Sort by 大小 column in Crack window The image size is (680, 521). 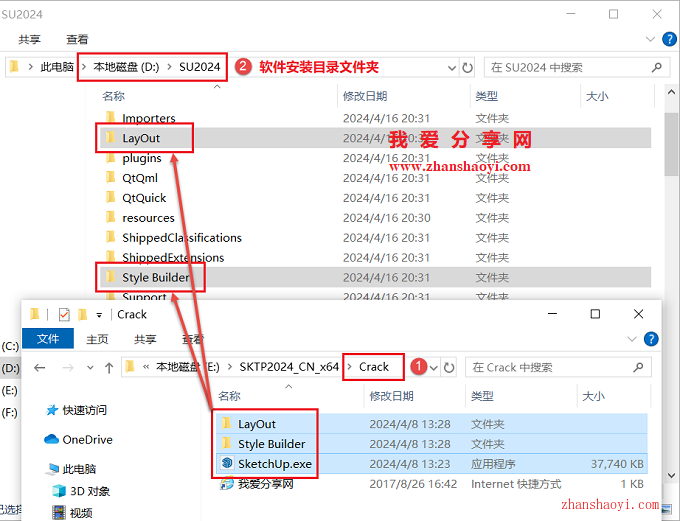(x=593, y=396)
